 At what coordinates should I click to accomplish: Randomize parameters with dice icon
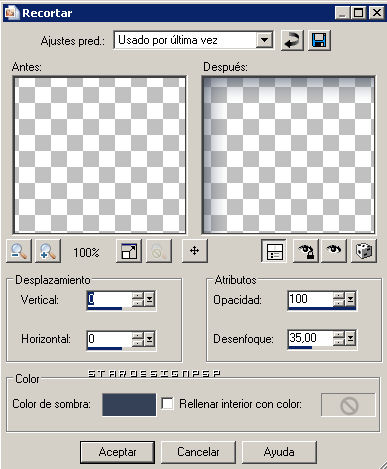click(364, 251)
